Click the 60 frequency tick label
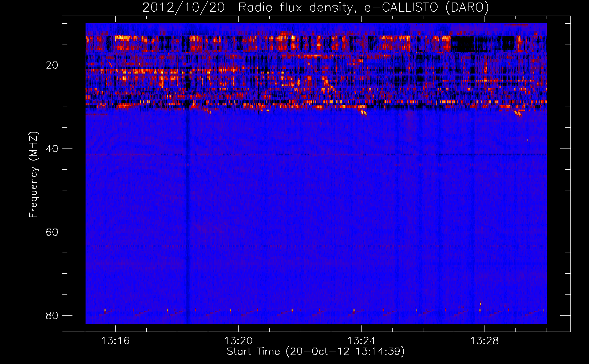 (x=52, y=232)
